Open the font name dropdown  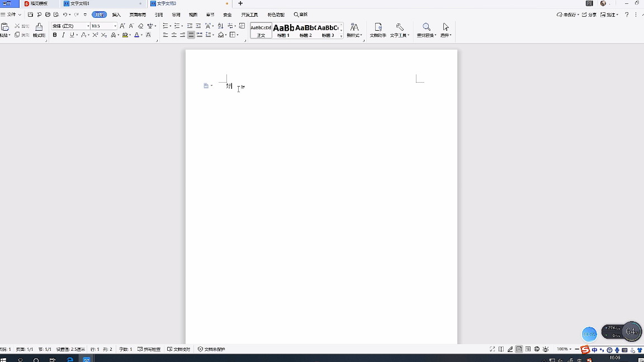tap(88, 26)
